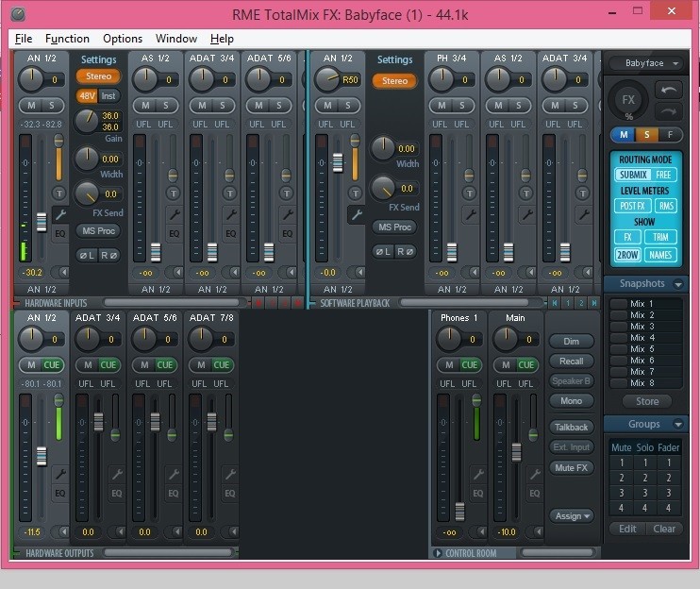This screenshot has width=700, height=589.
Task: Click the hardware input AN 1/2 gain knob
Action: [87, 120]
